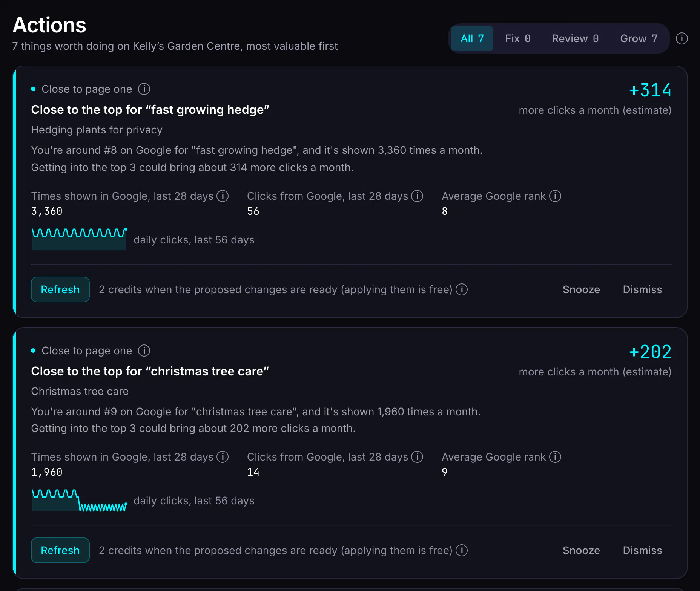Switch to the Fix 0 tab
The height and width of the screenshot is (591, 700).
click(518, 38)
